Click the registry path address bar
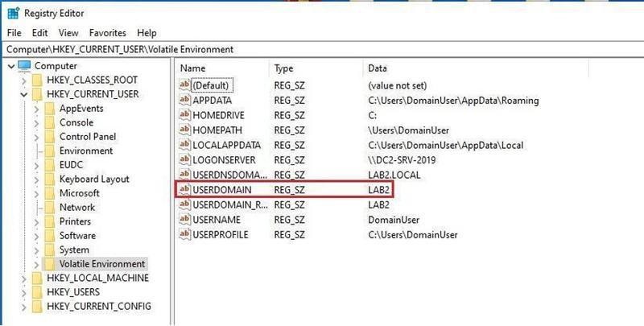 pos(322,49)
